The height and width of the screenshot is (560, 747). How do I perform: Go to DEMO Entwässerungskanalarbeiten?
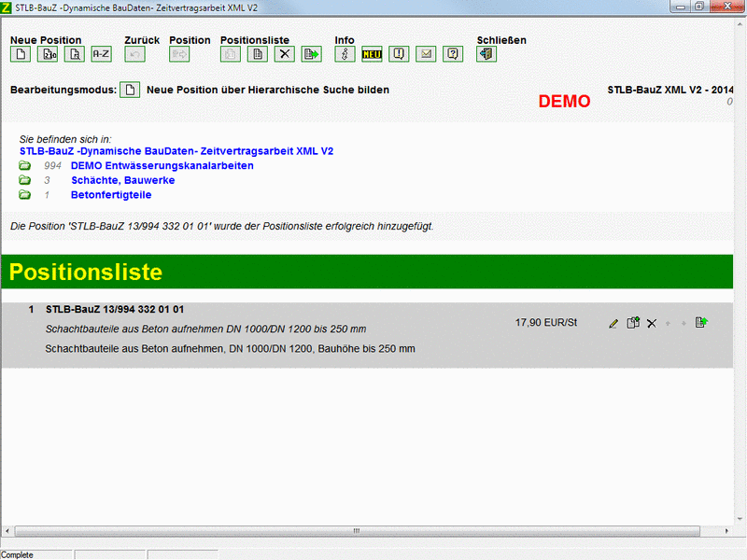pos(162,166)
